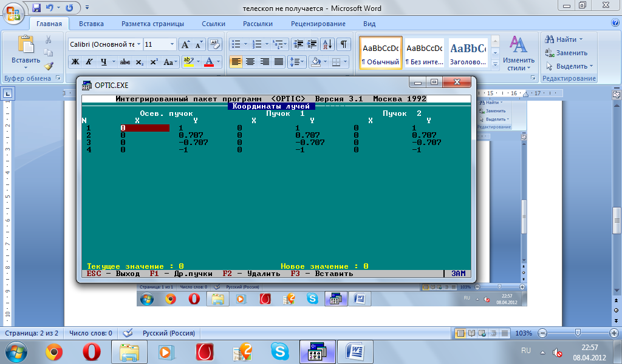
Task: Open Skype from the Windows taskbar
Action: coord(280,351)
